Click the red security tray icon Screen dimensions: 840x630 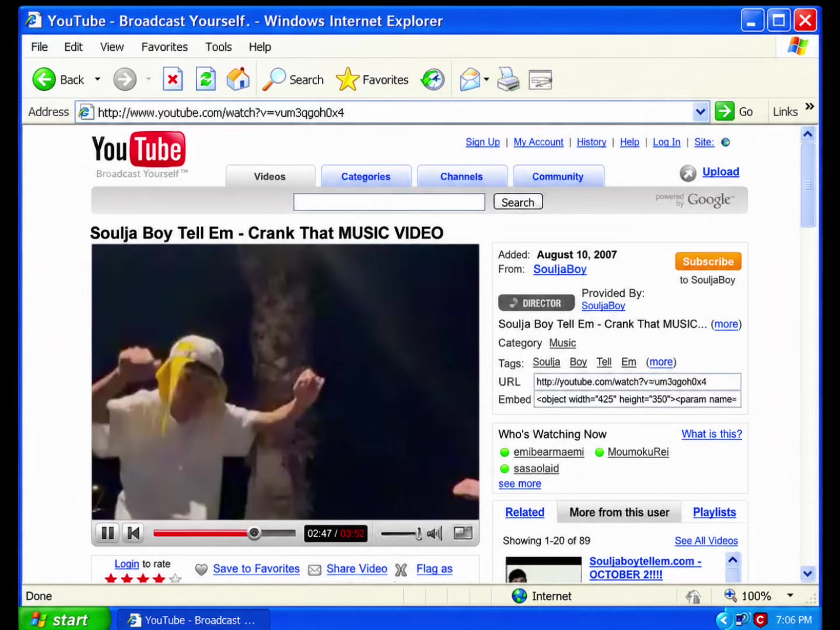[x=760, y=619]
